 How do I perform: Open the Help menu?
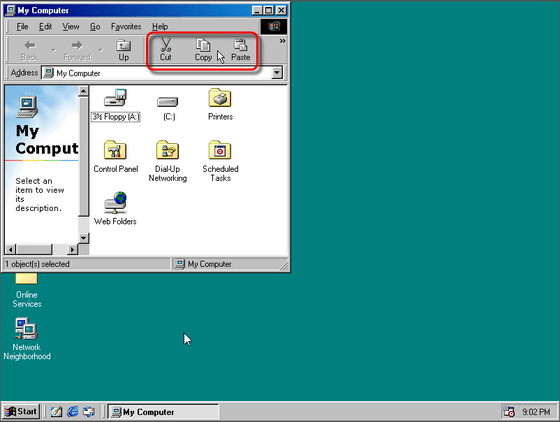point(160,27)
